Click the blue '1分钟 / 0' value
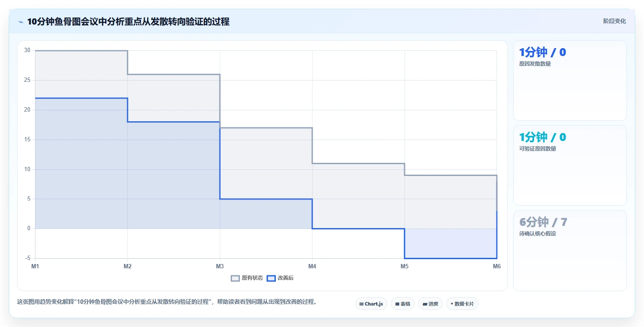Screen dimensions: 644x327 coord(542,53)
